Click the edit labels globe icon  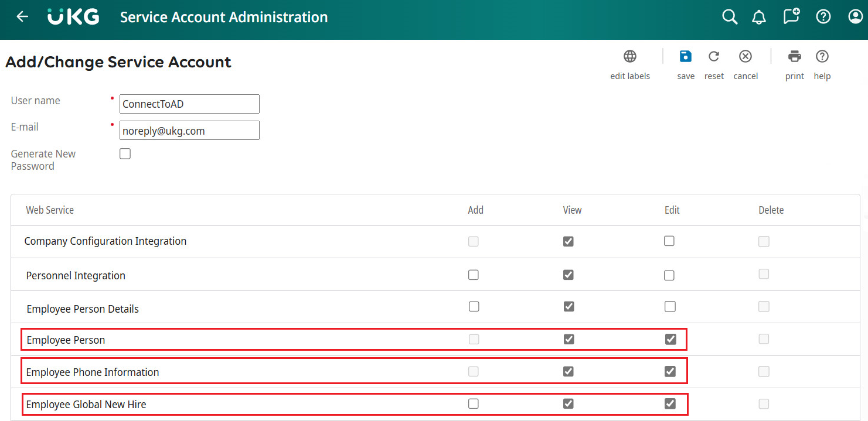(630, 56)
